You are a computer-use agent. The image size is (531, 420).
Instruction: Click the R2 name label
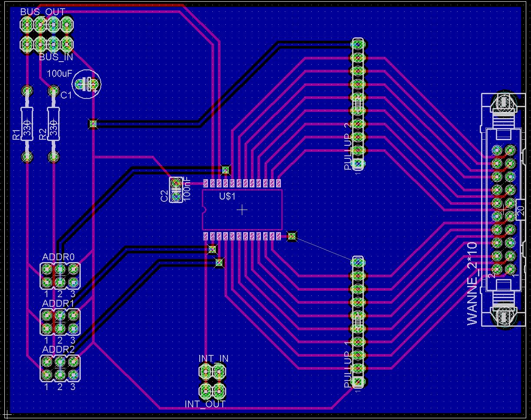pos(42,134)
